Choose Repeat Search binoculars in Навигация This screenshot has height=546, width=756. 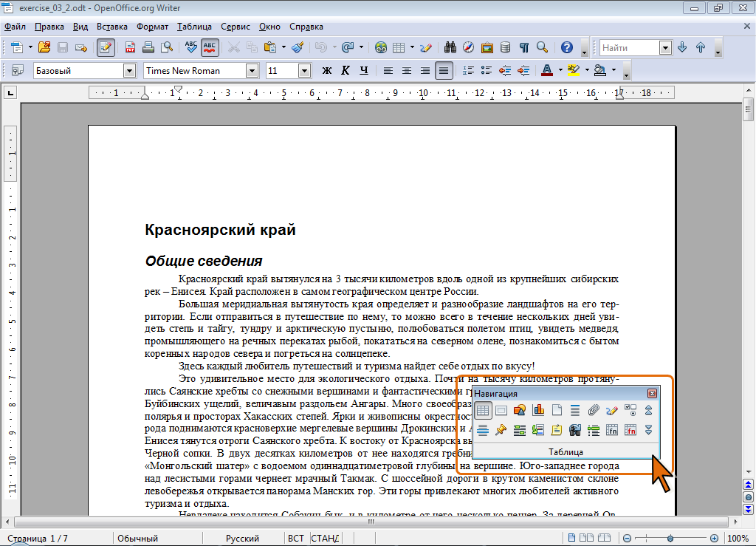(575, 430)
